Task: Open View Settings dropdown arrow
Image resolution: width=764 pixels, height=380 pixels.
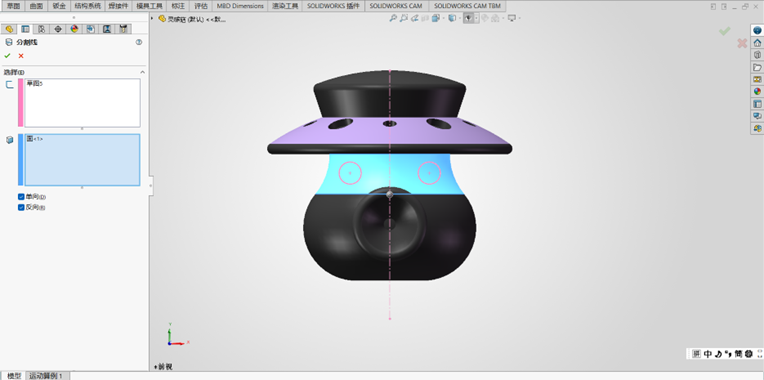Action: coord(519,19)
